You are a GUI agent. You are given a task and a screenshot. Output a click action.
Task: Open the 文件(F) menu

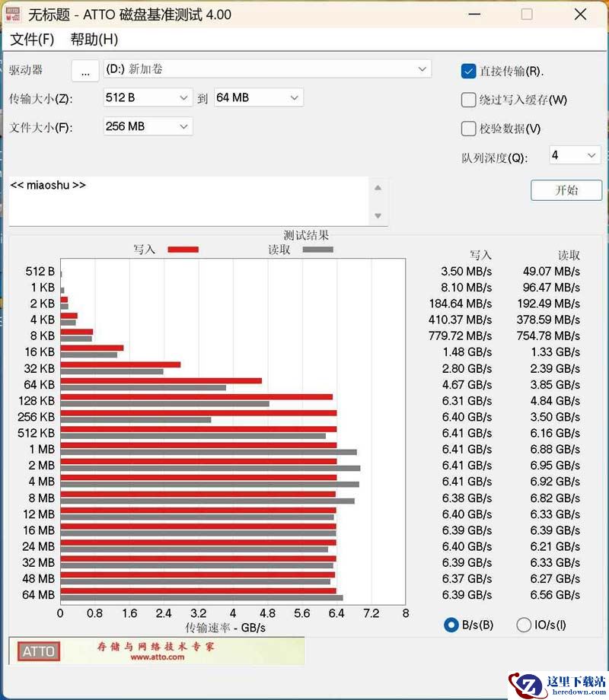click(32, 40)
